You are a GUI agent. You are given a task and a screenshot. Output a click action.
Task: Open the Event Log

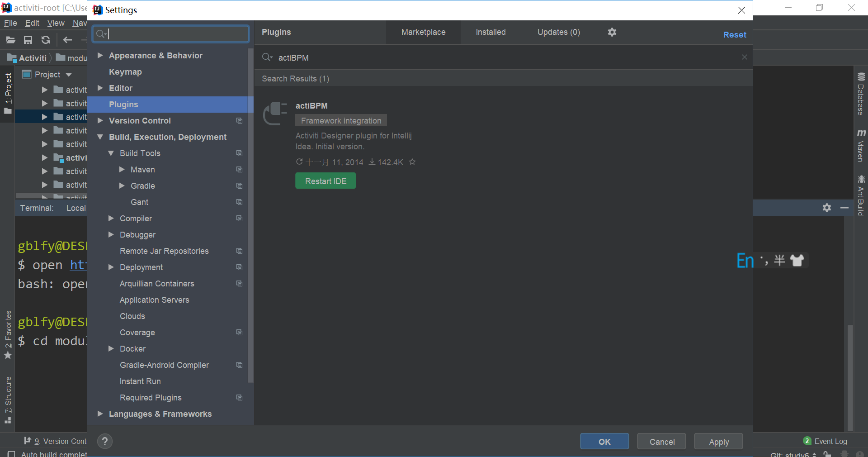[x=826, y=441]
